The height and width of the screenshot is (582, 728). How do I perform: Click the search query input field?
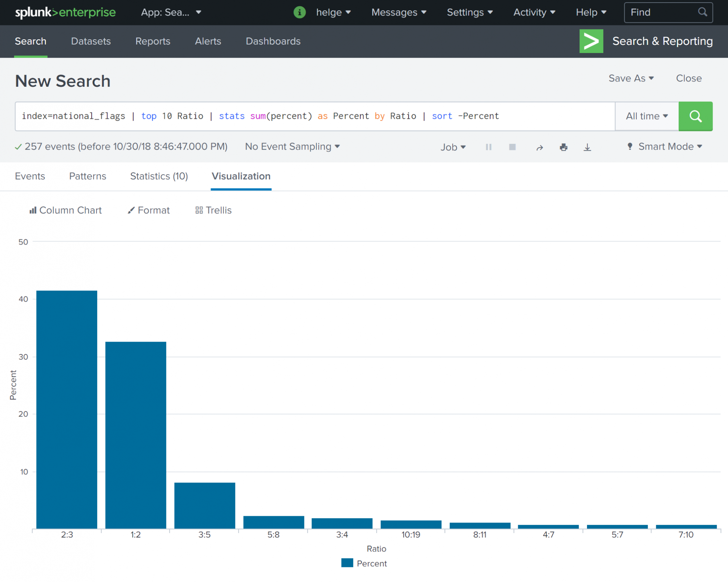[314, 116]
